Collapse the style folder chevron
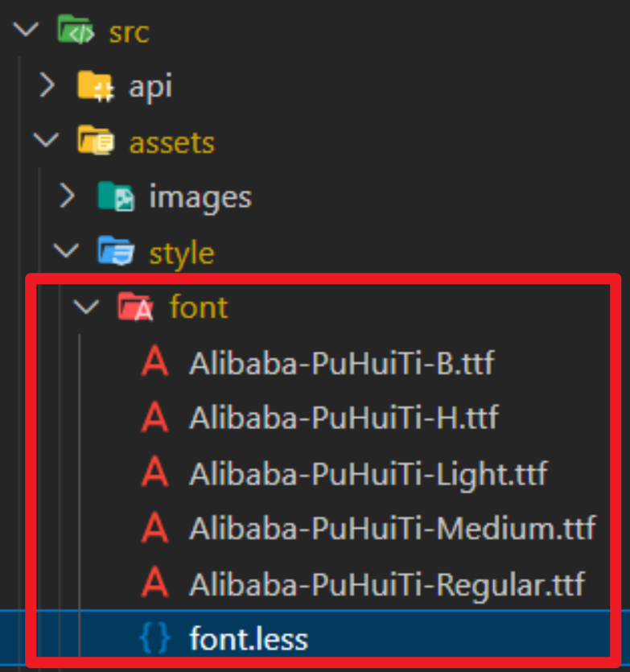Viewport: 630px width, 672px height. tap(66, 251)
